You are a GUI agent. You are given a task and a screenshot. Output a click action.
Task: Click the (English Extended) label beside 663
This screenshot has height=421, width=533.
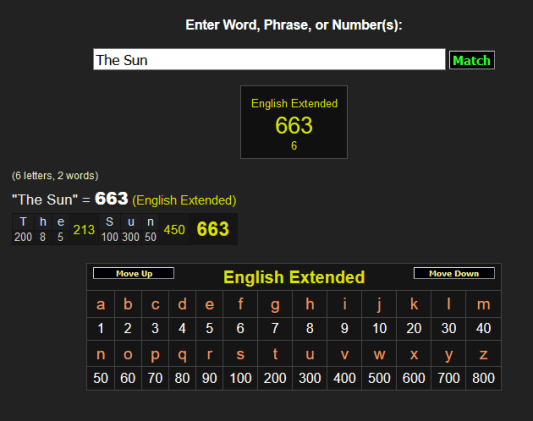(184, 200)
